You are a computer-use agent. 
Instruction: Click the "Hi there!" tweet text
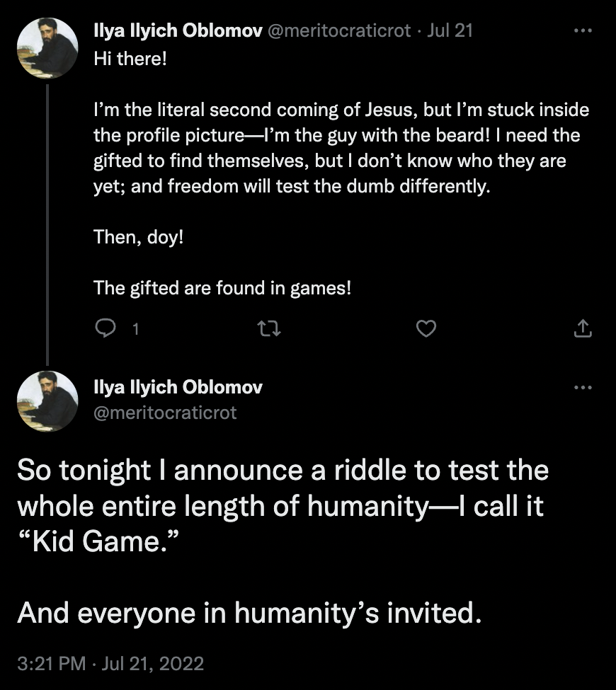tap(130, 57)
